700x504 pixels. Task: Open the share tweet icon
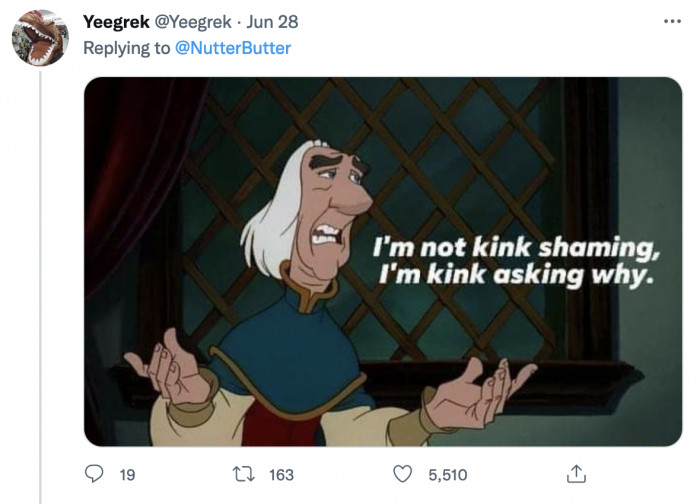[x=577, y=475]
